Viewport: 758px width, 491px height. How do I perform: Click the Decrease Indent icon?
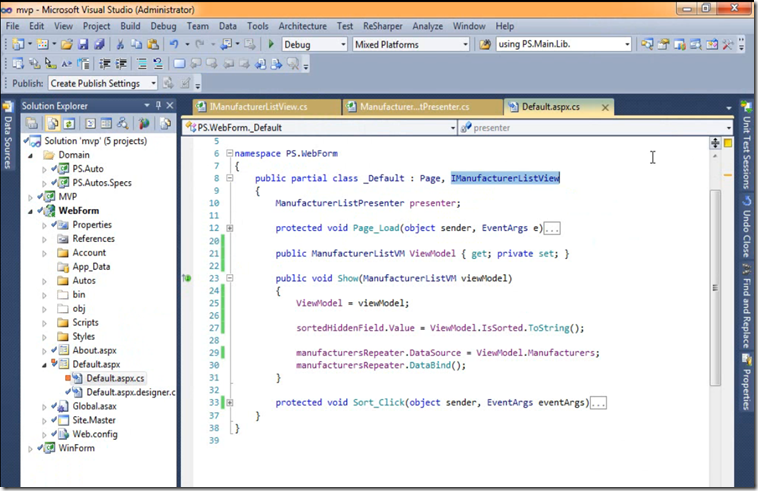click(104, 64)
